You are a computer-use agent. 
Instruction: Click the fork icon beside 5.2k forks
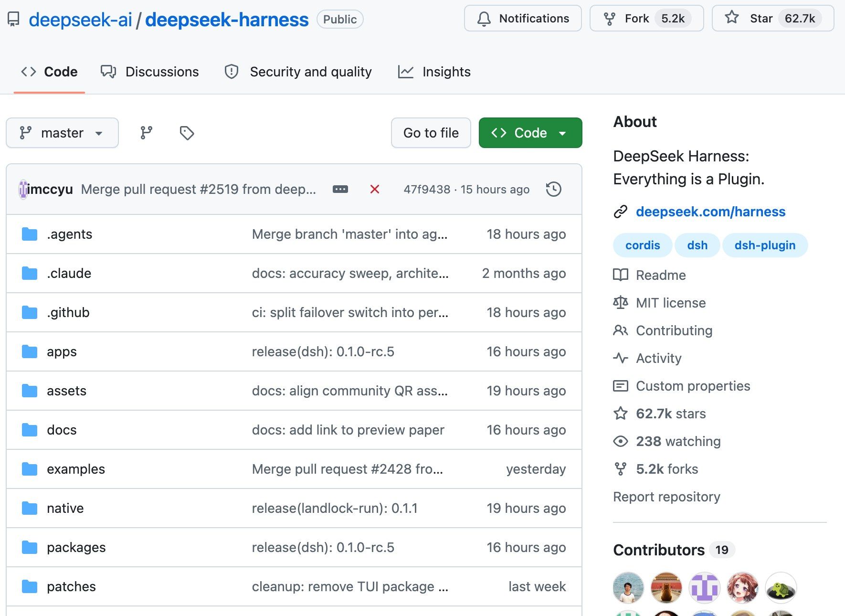[621, 468]
